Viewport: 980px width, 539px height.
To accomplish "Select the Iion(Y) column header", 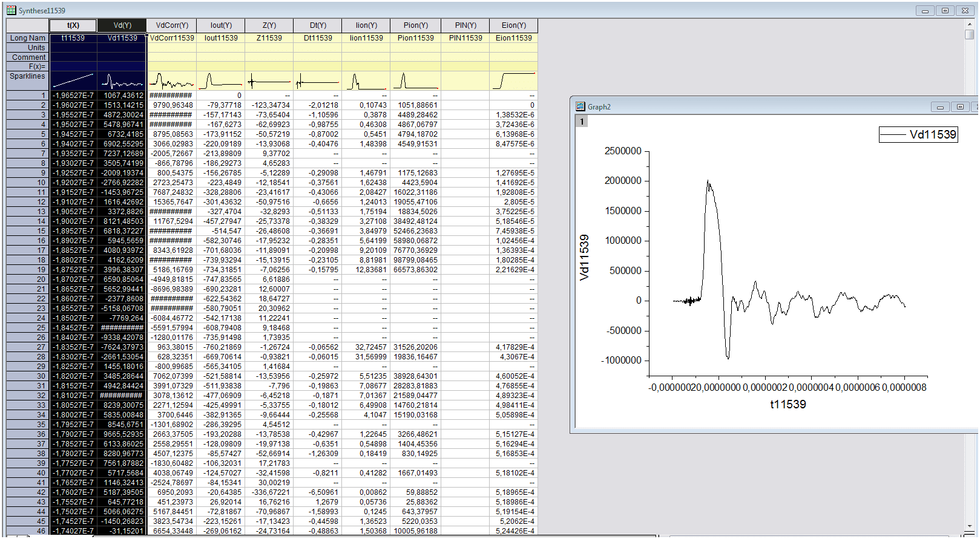I will point(366,25).
